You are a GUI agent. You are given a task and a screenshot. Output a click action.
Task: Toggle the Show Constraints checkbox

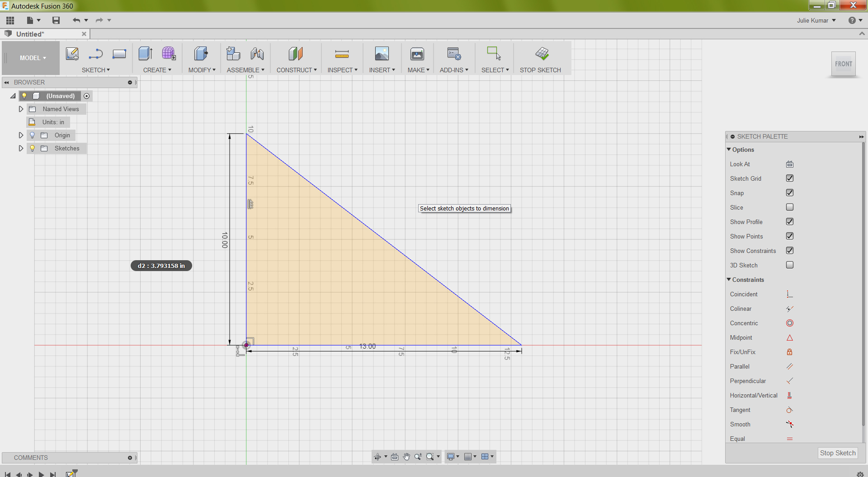(790, 251)
